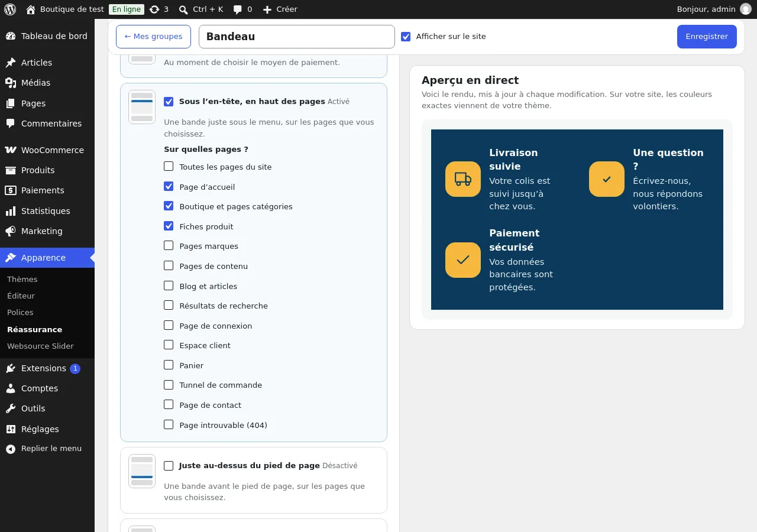Click the admin avatar icon

pos(746,9)
